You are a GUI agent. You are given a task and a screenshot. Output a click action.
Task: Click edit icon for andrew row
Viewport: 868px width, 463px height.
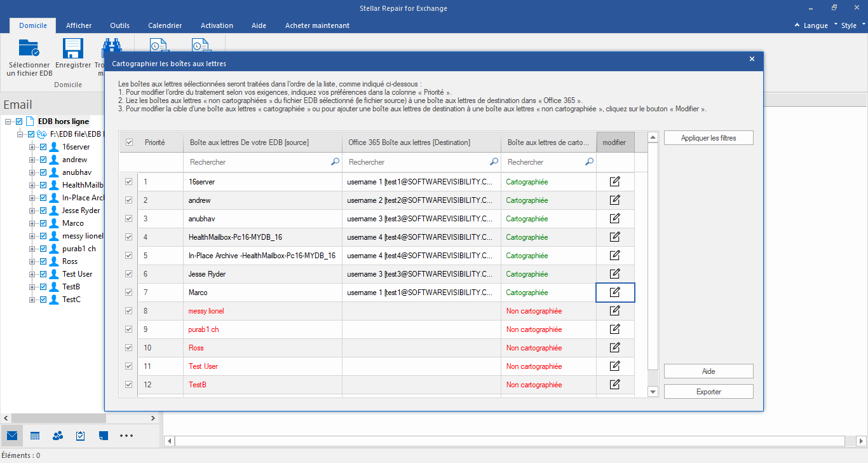(614, 200)
